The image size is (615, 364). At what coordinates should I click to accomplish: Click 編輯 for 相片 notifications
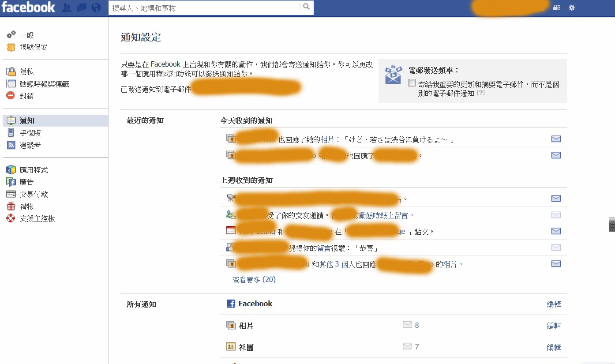[554, 326]
